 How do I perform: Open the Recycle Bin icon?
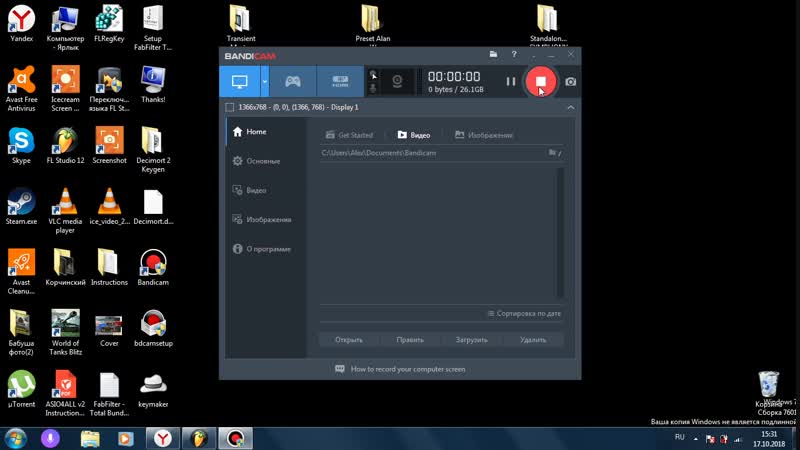pos(768,389)
